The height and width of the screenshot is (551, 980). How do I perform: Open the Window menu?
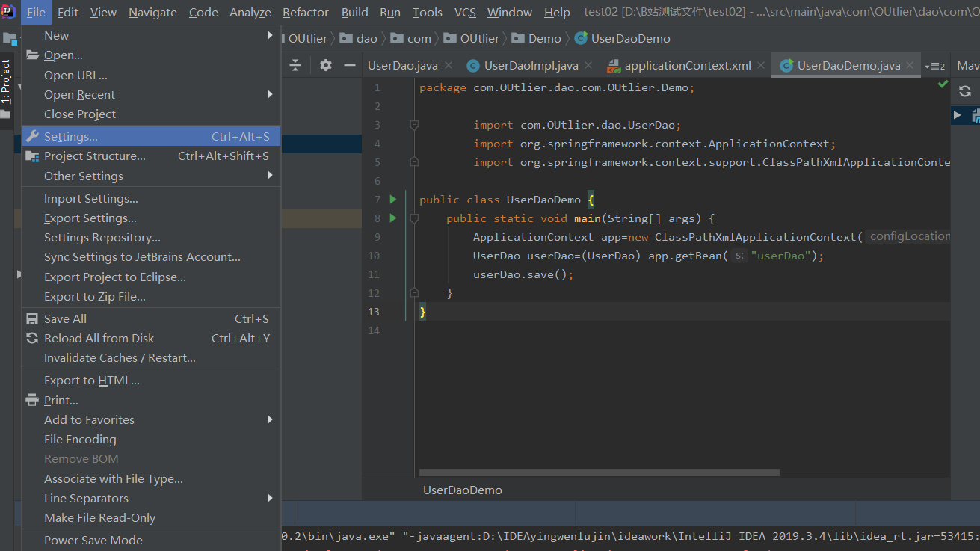(x=510, y=12)
